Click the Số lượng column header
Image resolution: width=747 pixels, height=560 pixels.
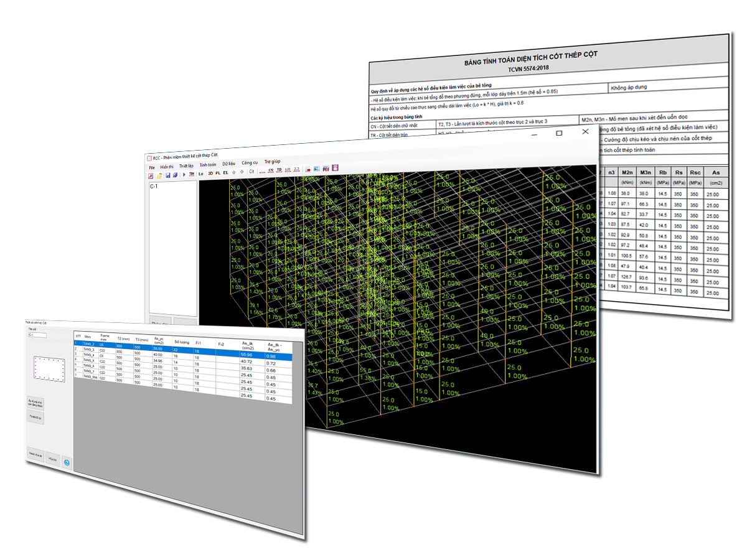(x=182, y=342)
